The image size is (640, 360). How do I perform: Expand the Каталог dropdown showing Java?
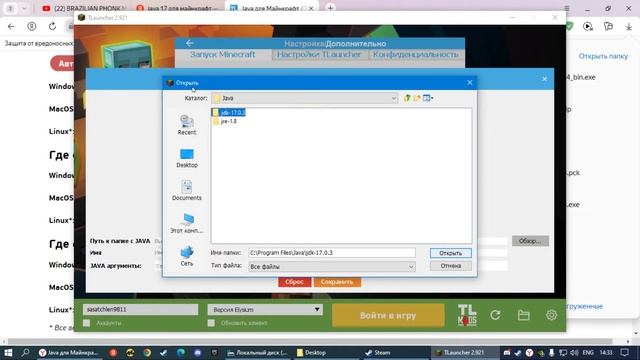point(304,98)
